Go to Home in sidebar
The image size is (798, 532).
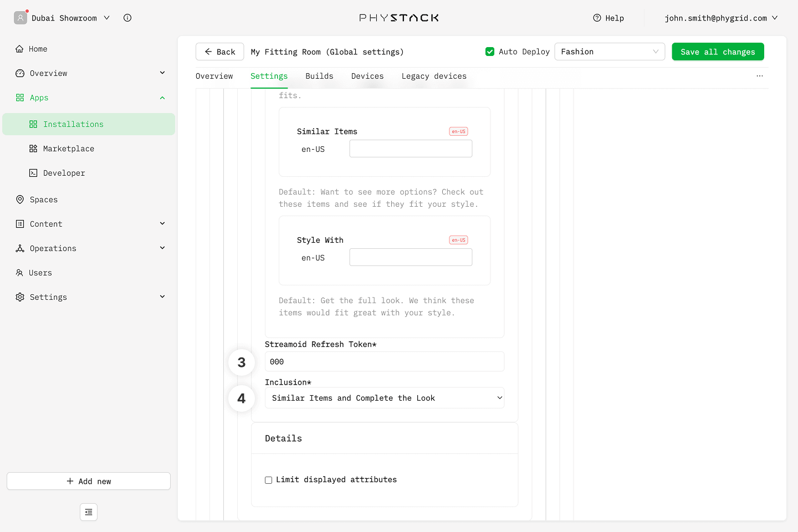click(x=89, y=49)
